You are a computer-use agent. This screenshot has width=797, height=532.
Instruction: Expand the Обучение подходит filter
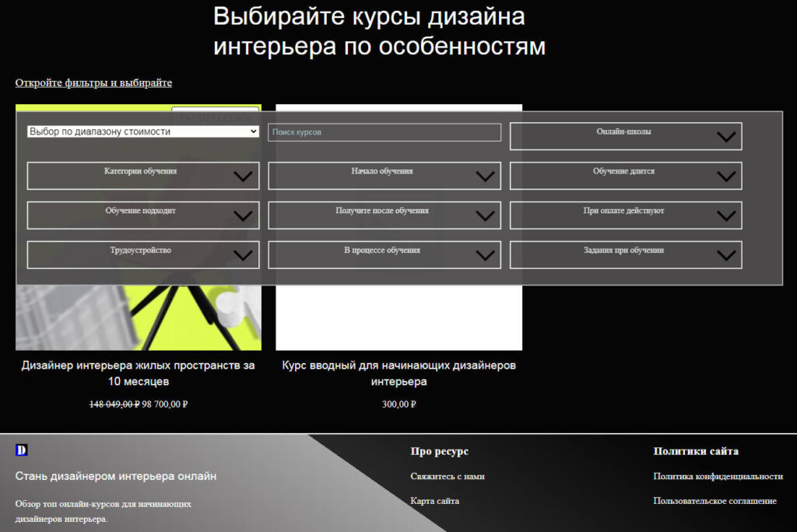(x=142, y=215)
